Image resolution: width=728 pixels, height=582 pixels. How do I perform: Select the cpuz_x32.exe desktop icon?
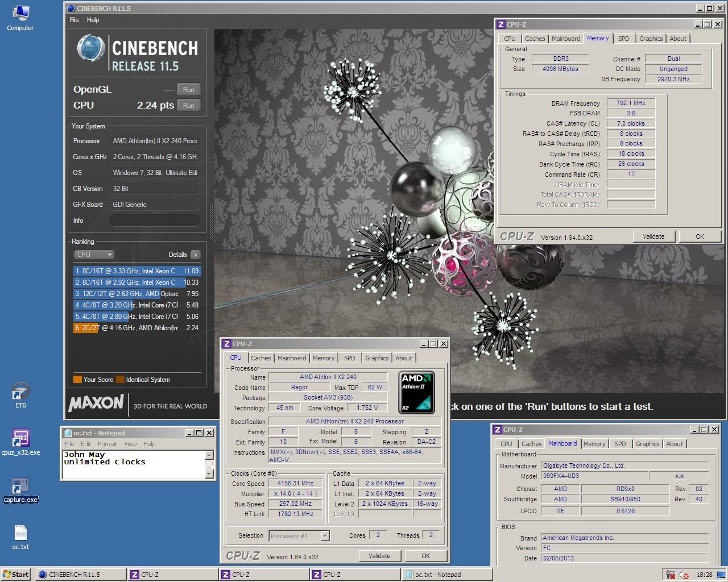[20, 442]
